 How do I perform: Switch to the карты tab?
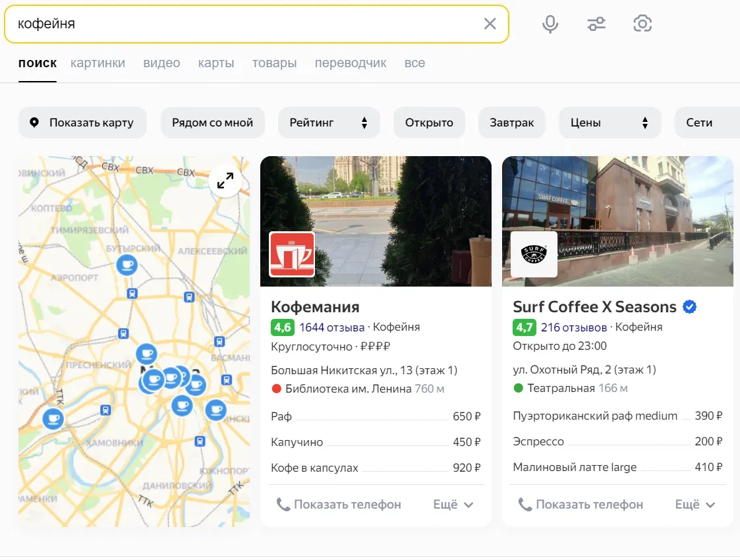[x=216, y=63]
